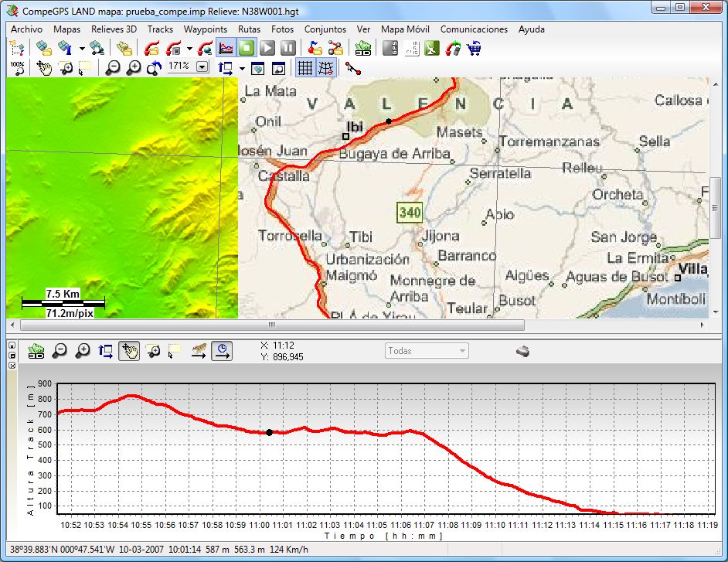Activate the zoom in magnifier tool
The height and width of the screenshot is (562, 728).
(133, 68)
